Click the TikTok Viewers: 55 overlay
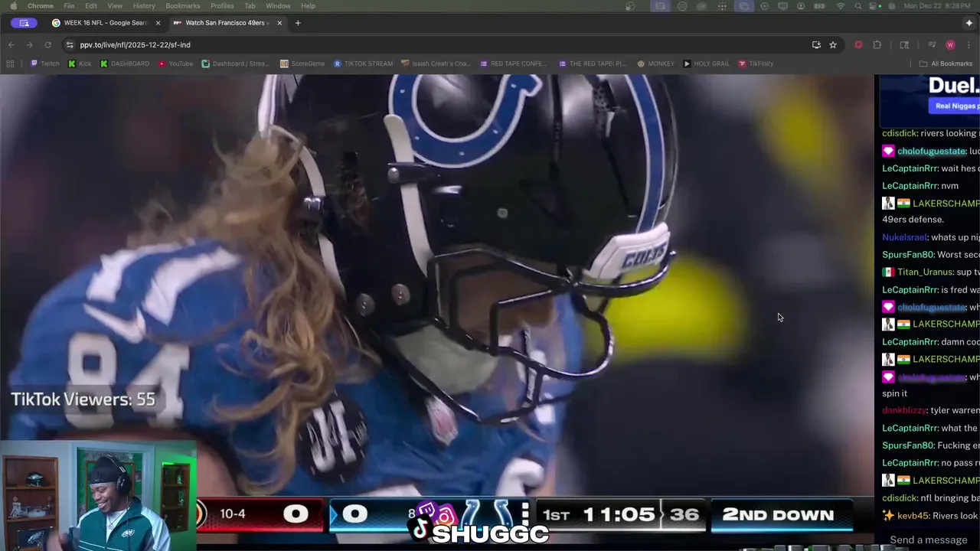 coord(83,399)
